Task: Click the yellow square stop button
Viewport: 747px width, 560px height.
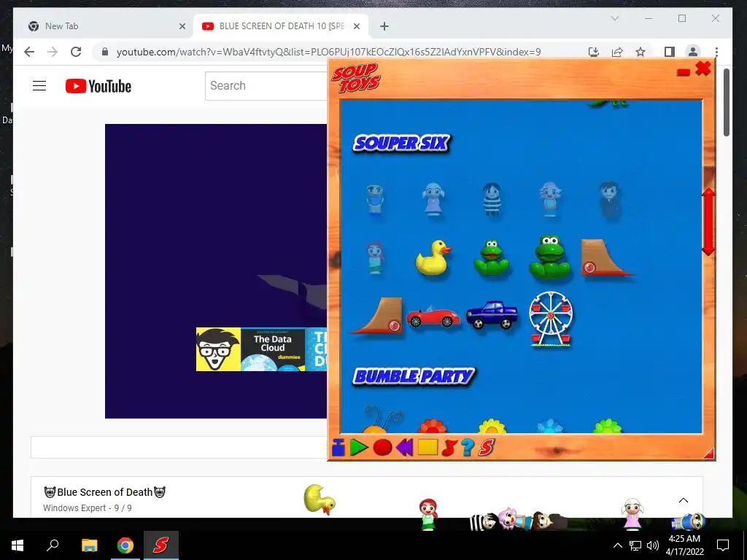Action: tap(427, 447)
